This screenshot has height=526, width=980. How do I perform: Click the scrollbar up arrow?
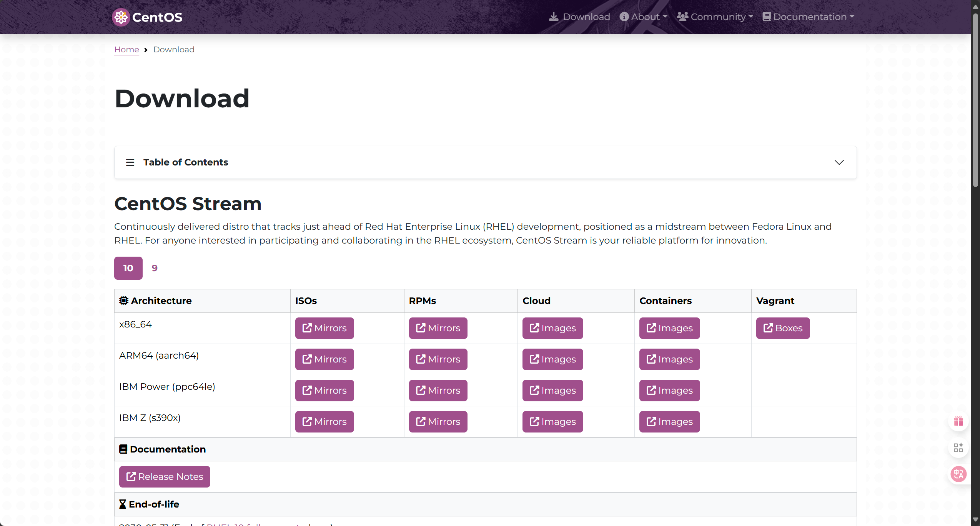(x=976, y=7)
